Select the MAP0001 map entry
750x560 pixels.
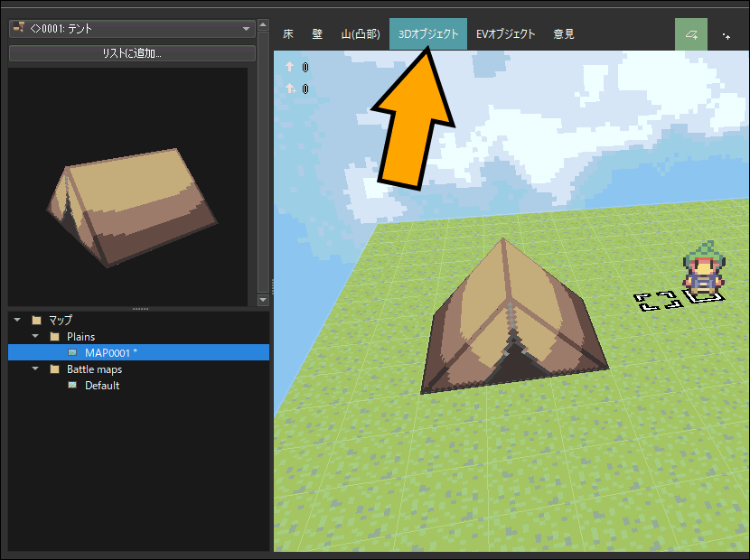tap(110, 352)
